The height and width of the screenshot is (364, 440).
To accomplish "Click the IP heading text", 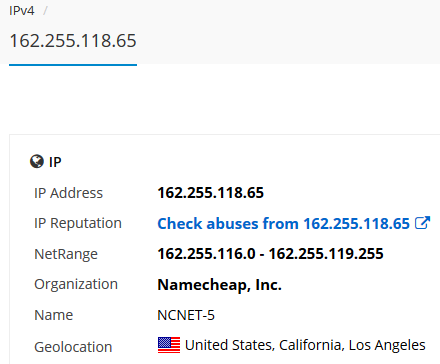I will (x=55, y=162).
